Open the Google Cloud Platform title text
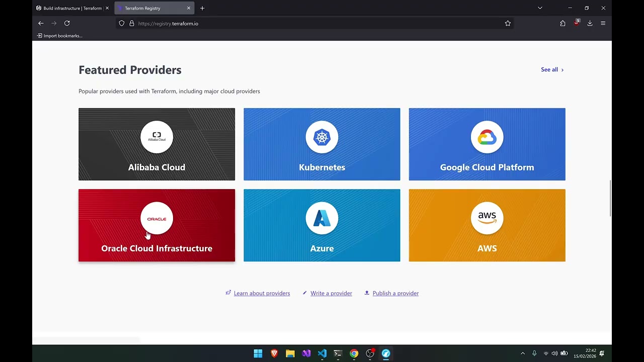 click(487, 167)
